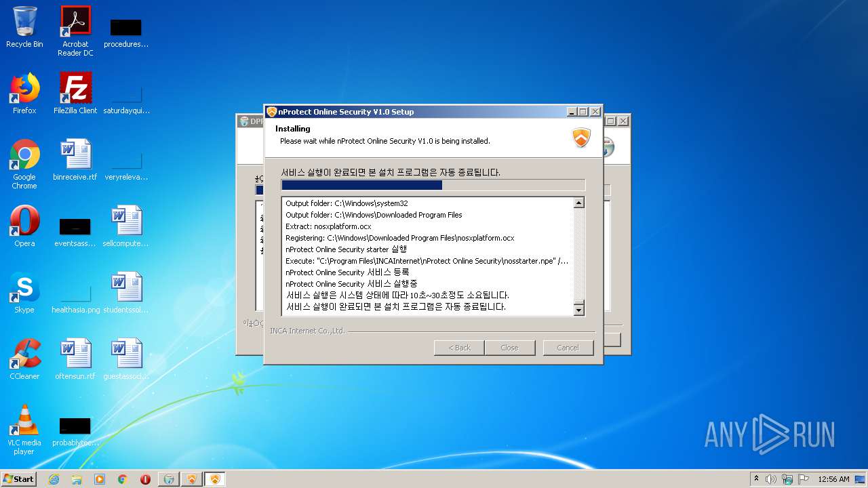Select log line 'Output folder: C:\Windows\Downloaded Program Files'
Screen dimensions: 868x488
coord(374,215)
